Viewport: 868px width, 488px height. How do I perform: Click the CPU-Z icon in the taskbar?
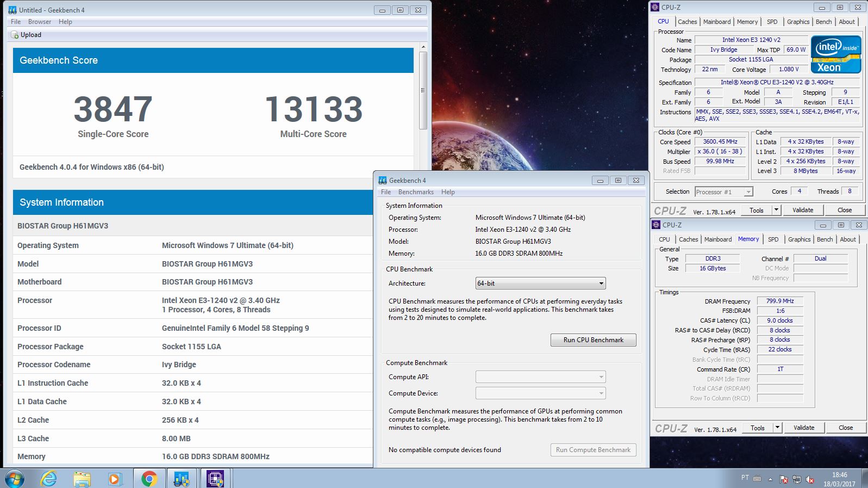click(x=216, y=479)
